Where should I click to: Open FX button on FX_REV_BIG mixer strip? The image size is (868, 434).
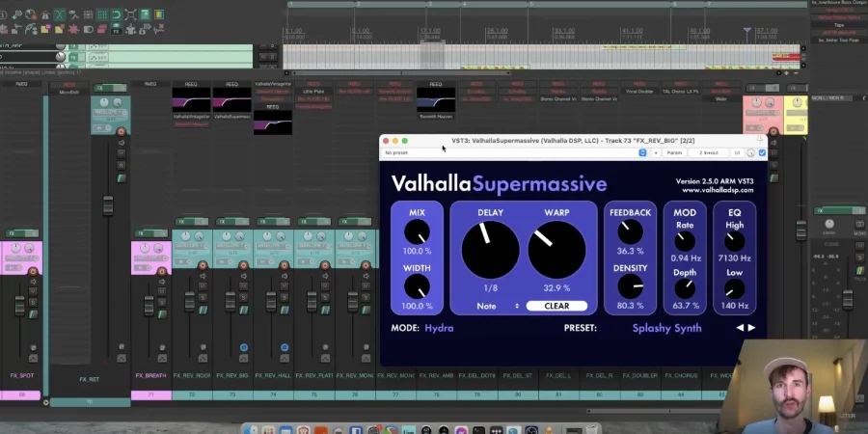[232, 222]
